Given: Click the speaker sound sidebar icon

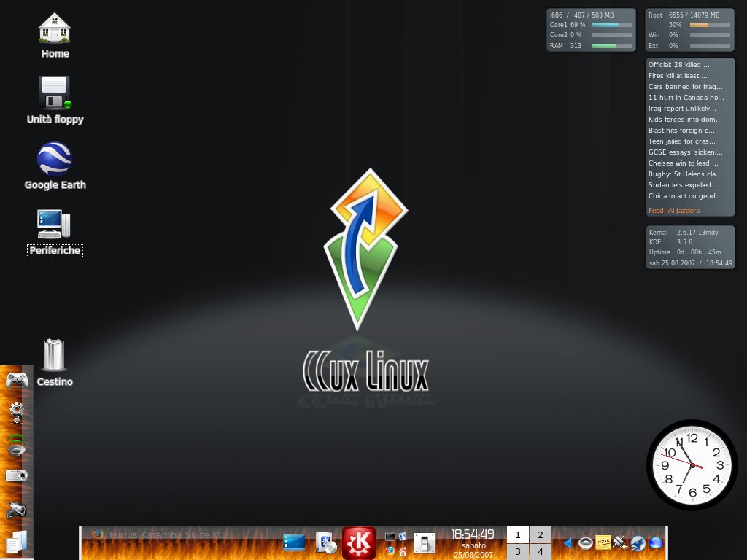Looking at the screenshot, I should [x=16, y=445].
